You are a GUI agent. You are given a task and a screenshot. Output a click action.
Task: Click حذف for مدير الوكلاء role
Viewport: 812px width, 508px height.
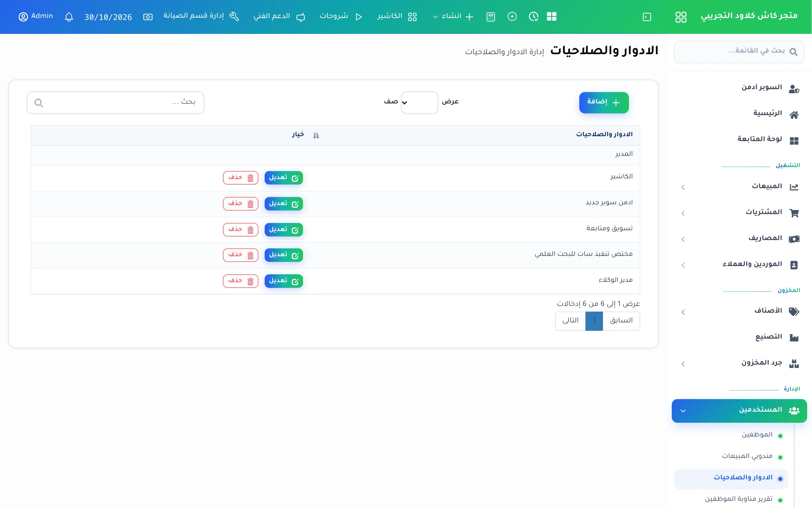[241, 281]
